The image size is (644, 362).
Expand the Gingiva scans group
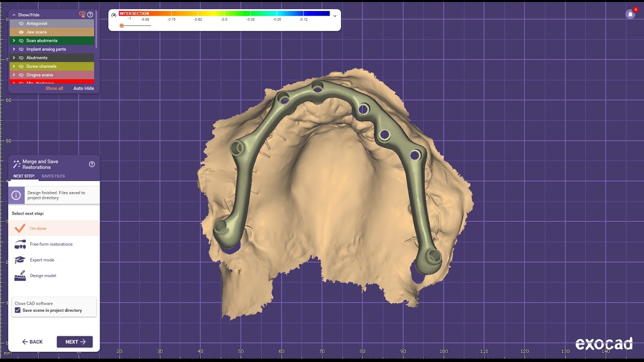coord(14,75)
